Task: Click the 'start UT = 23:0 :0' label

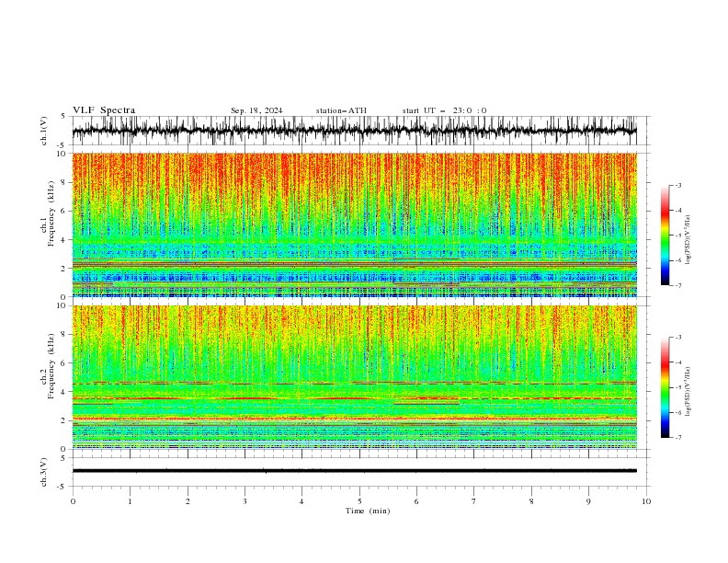Action: coord(444,110)
